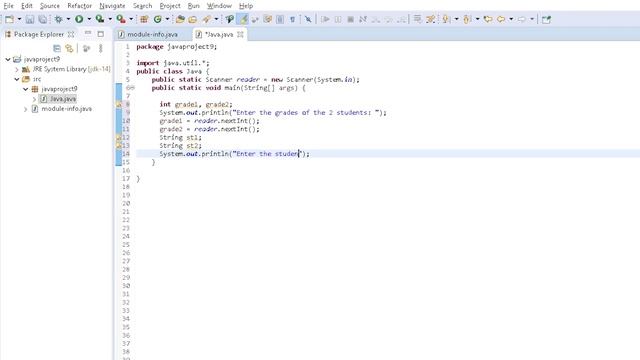Click the New Java Package icon
Image resolution: width=640 pixels, height=360 pixels.
click(x=144, y=19)
